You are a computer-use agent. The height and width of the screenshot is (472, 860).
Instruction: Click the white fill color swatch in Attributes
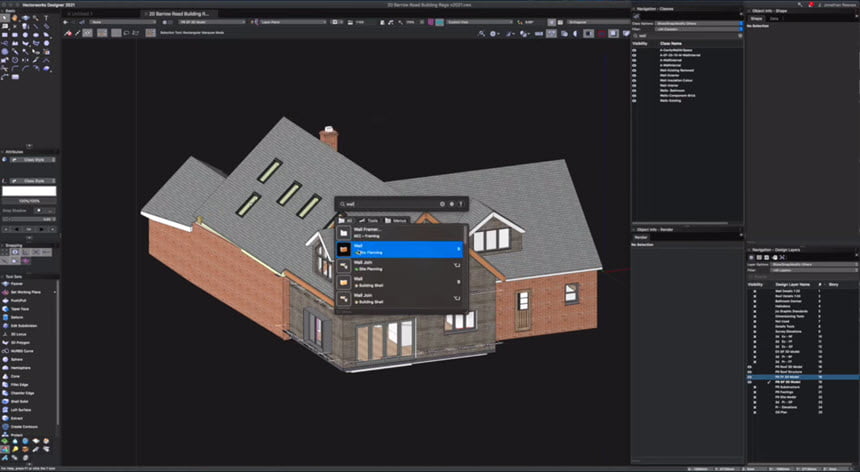pos(29,191)
